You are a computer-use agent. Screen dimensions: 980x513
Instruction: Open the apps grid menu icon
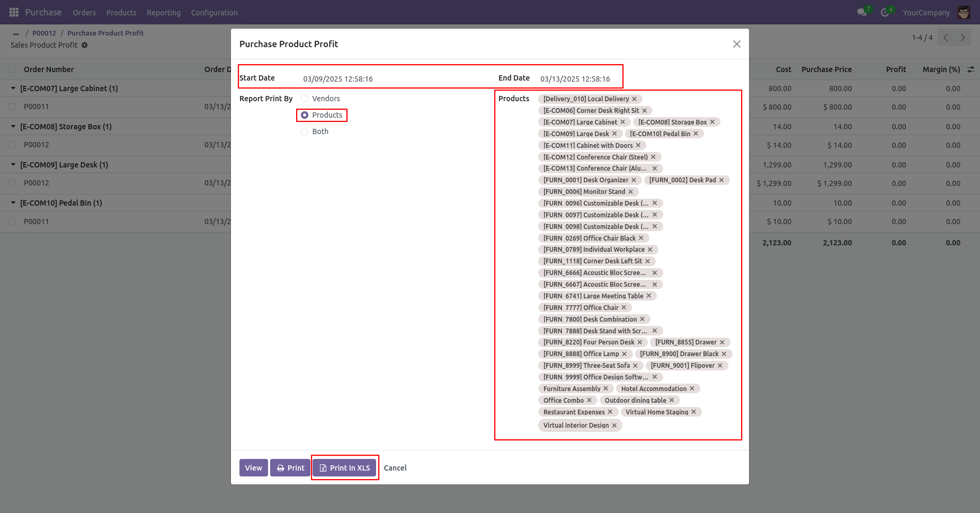[14, 12]
